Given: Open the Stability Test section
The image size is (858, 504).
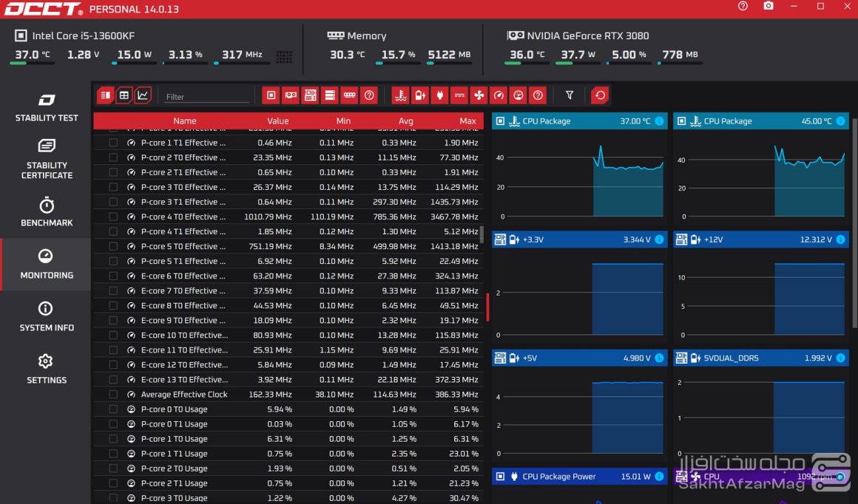Looking at the screenshot, I should pyautogui.click(x=46, y=108).
